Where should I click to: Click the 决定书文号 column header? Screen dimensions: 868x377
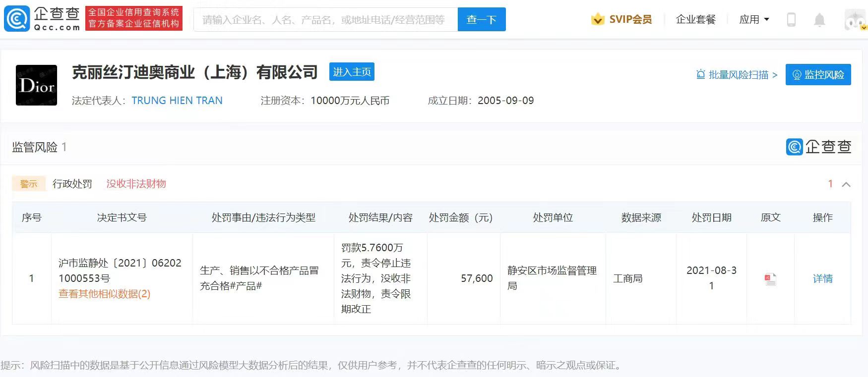pyautogui.click(x=122, y=217)
